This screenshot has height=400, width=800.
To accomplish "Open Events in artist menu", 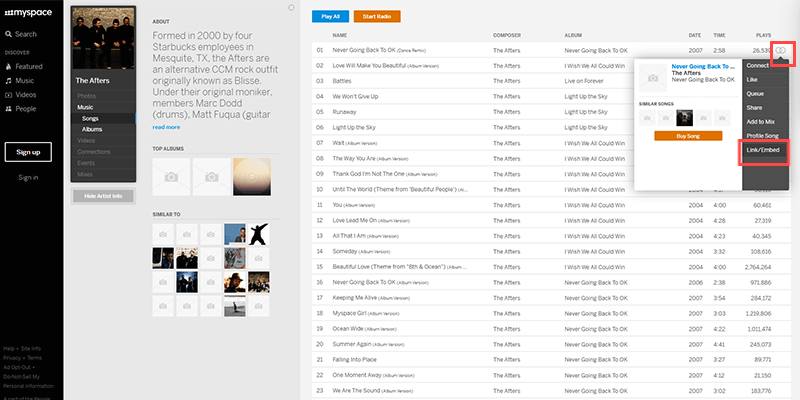I will click(86, 163).
